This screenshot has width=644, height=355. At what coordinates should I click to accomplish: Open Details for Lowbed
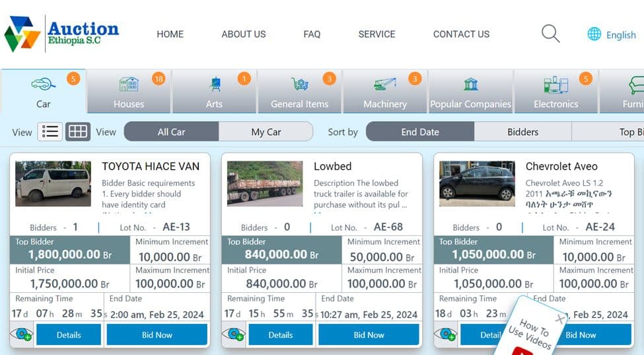[x=281, y=335]
